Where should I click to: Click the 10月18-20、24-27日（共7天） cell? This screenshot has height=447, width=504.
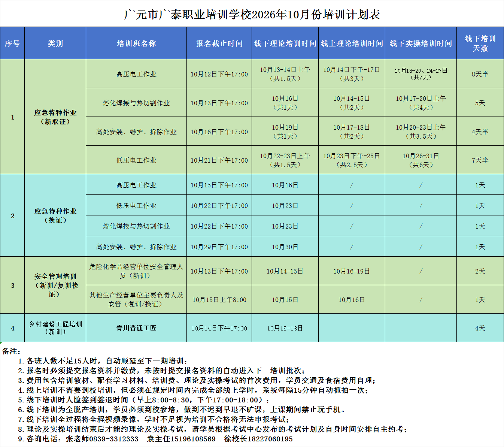[x=421, y=74]
